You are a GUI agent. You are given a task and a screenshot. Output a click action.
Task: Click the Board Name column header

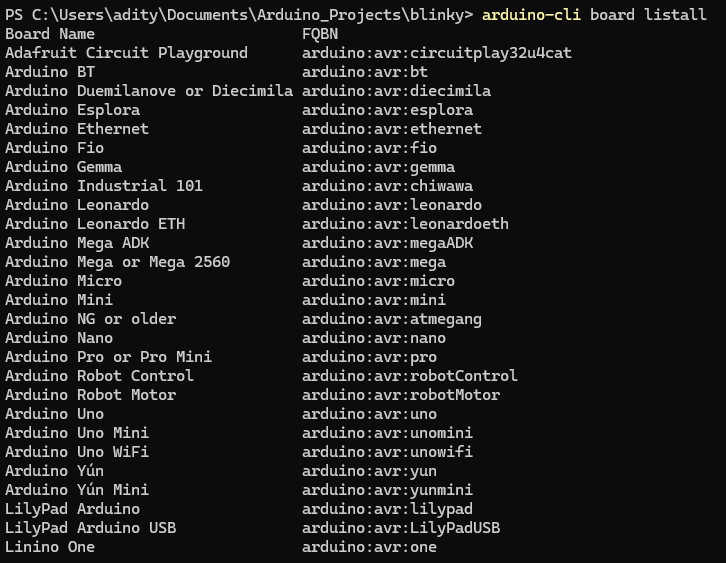pyautogui.click(x=50, y=34)
